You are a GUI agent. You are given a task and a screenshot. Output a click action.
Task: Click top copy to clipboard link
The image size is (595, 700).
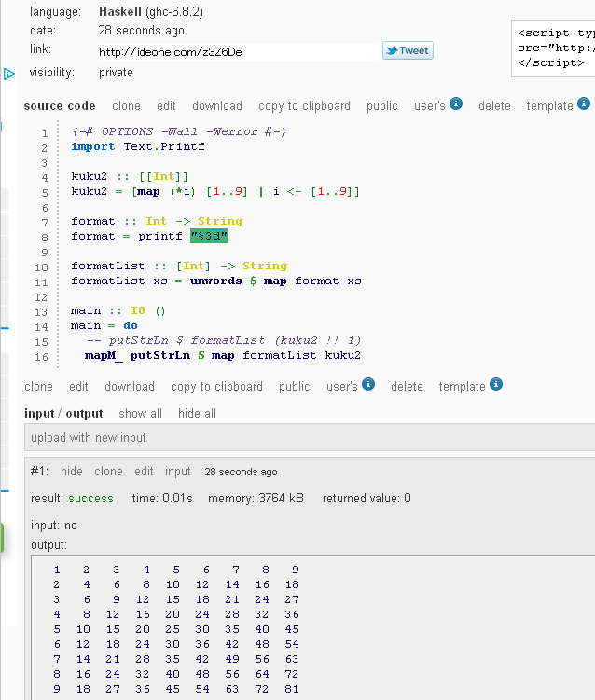pos(304,106)
